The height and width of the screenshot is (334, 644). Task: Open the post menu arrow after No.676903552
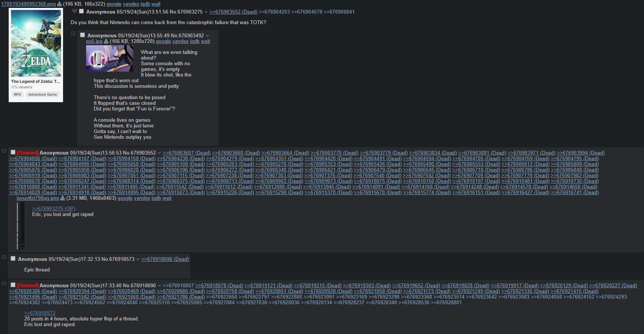pyautogui.click(x=159, y=153)
